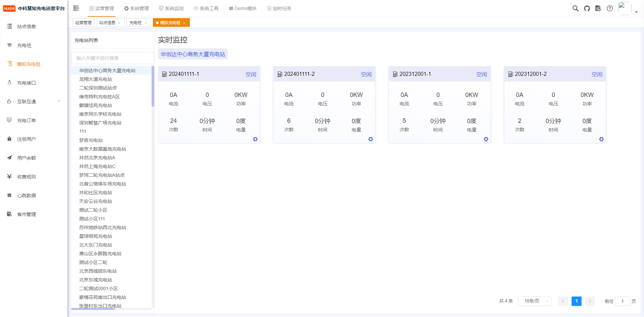This screenshot has height=317, width=644.
Task: Select 龙翔大道充电站 in station list
Action: [x=96, y=79]
